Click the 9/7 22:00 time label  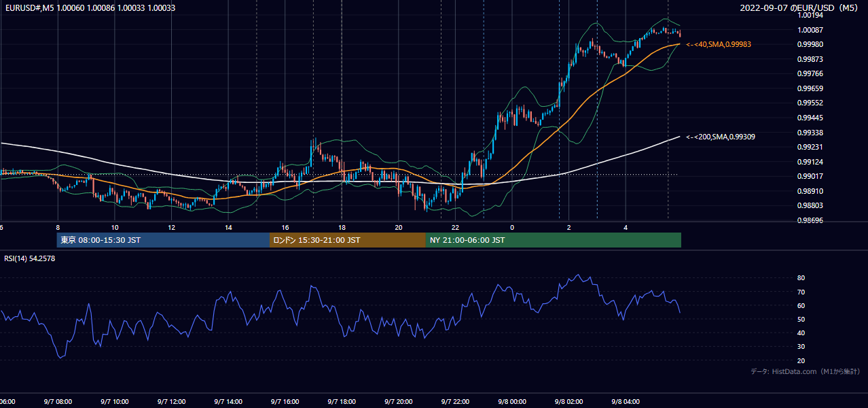[455, 401]
